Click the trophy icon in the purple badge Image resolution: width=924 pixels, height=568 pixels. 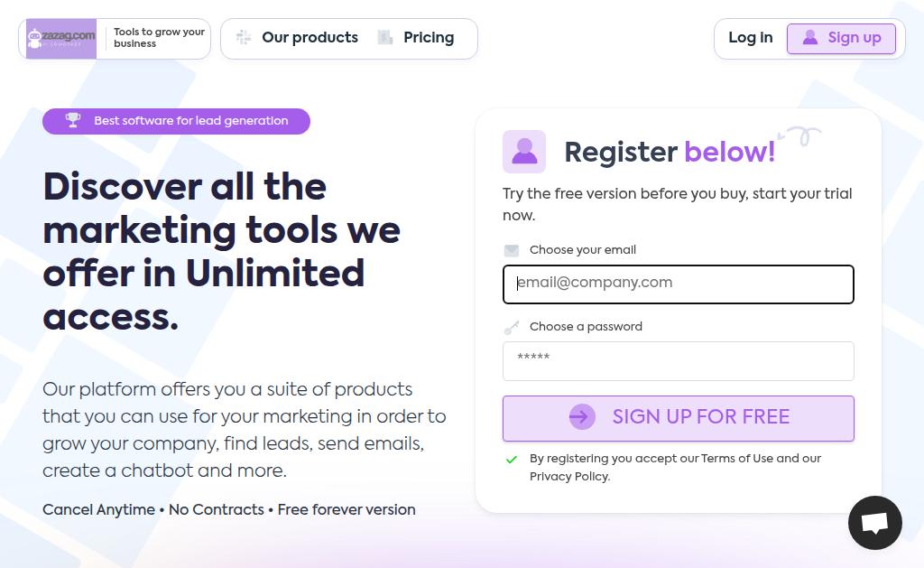coord(73,120)
